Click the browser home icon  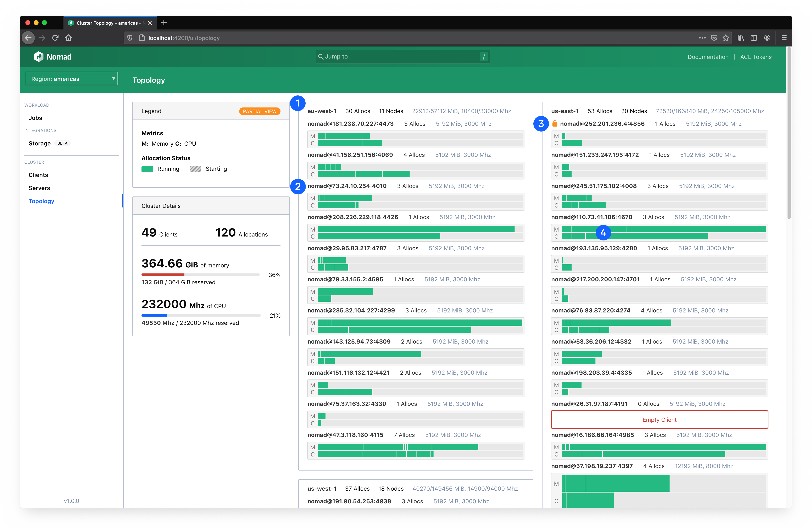[x=69, y=38]
